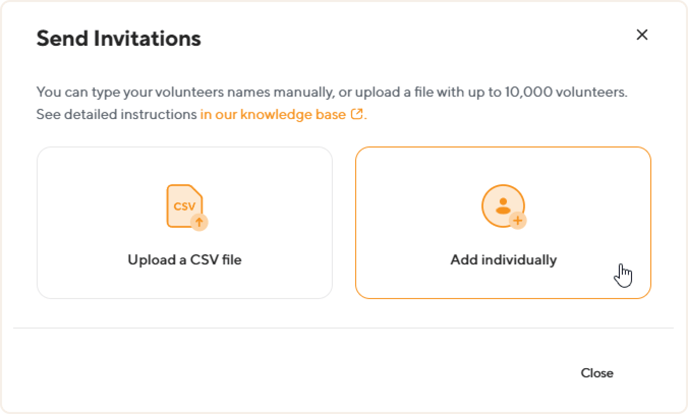Select the 'Add individually' label
The image size is (688, 414).
pos(504,260)
